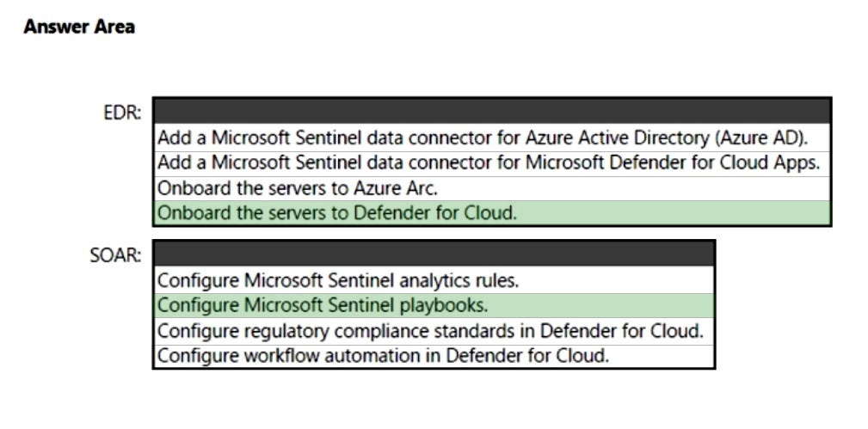Choose 'Configure Microsoft Sentinel playbooks'

[x=323, y=304]
